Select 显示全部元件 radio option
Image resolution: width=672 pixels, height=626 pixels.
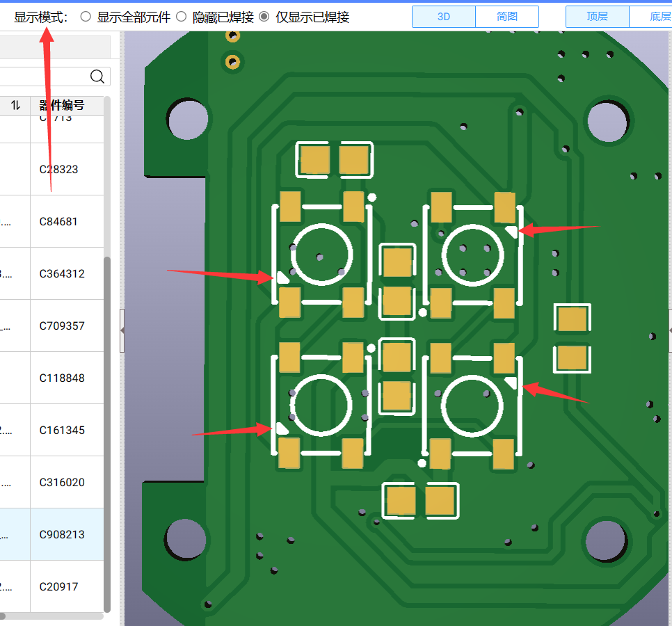86,17
